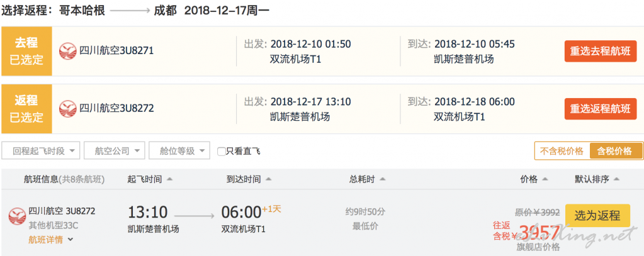This screenshot has width=644, height=256.
Task: Click Sichuan Airlines logo in outbound row
Action: 68,52
